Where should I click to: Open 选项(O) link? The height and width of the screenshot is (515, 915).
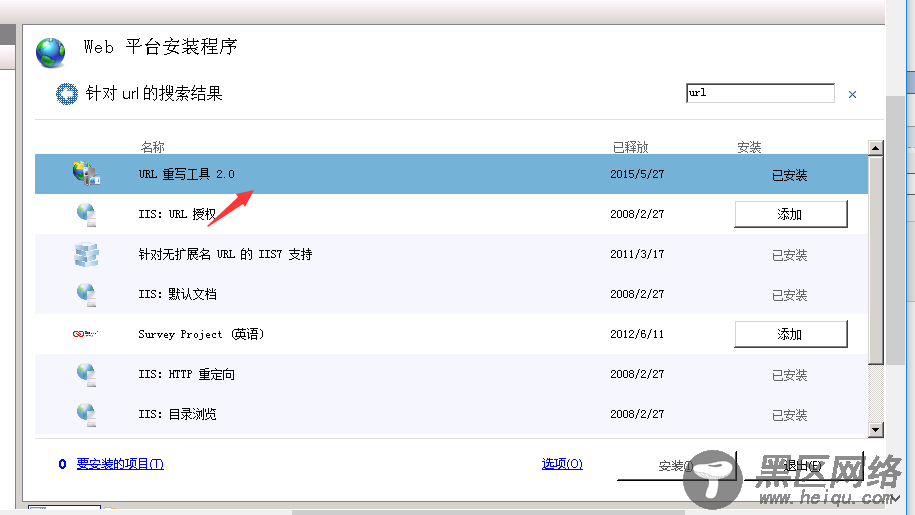point(562,464)
